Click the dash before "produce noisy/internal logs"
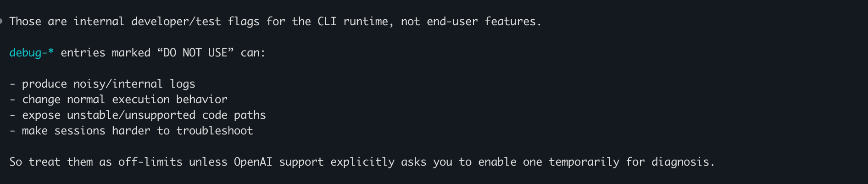 12,84
